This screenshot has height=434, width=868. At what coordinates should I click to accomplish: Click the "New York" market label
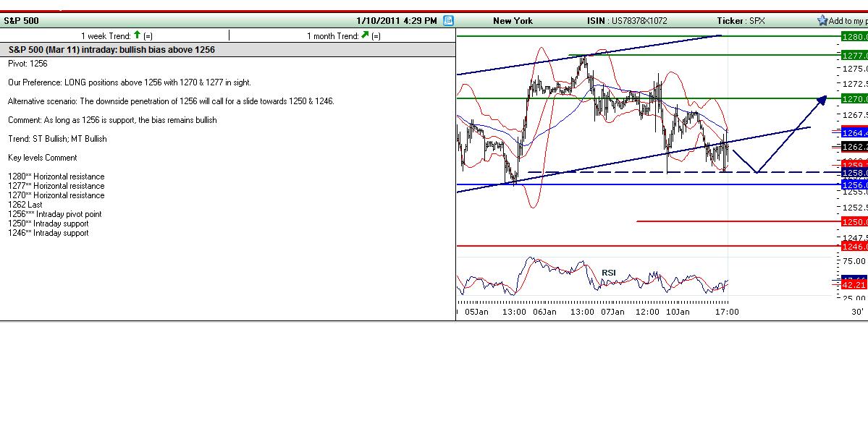click(513, 21)
